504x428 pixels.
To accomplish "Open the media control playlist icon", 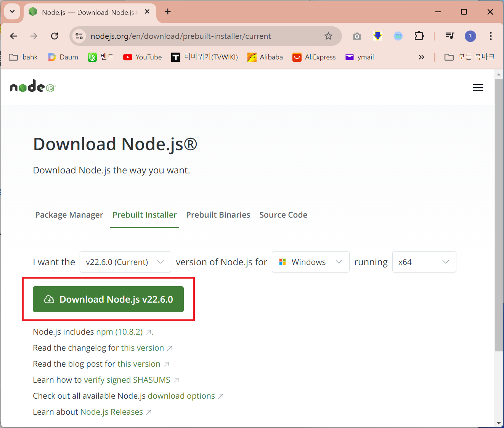I will [450, 36].
